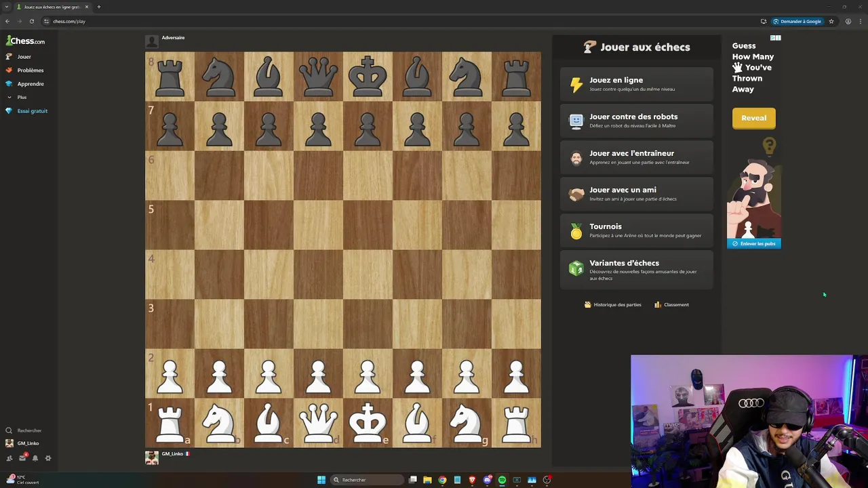Click Enlever les pubs banner

(x=753, y=243)
